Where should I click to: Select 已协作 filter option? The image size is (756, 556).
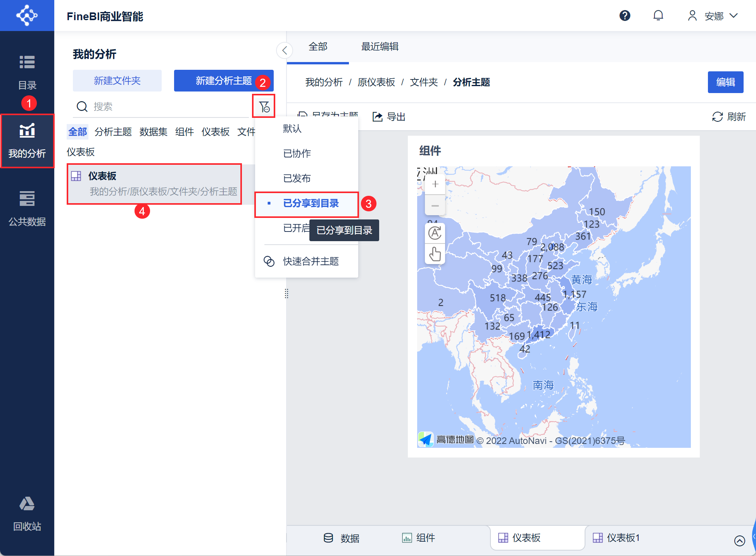[306, 154]
